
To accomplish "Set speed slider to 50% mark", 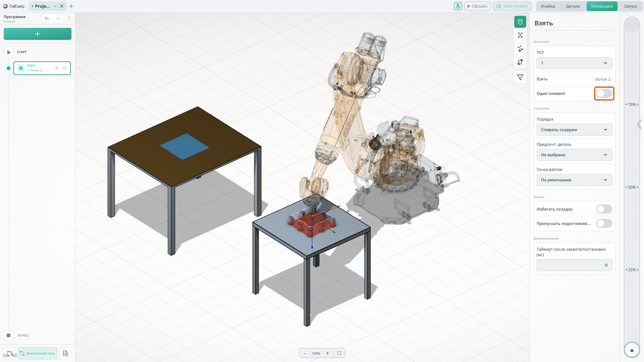I will click(x=632, y=187).
